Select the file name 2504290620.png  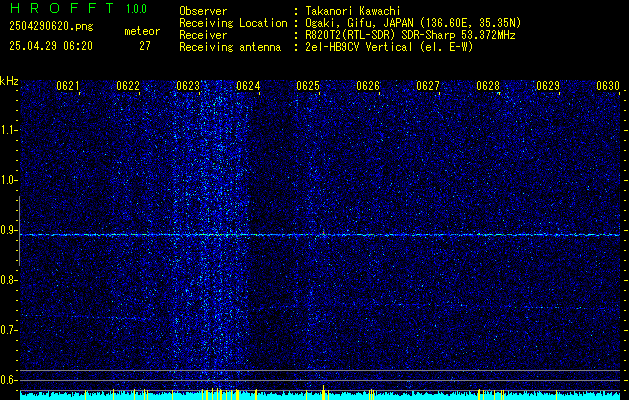tap(51, 27)
